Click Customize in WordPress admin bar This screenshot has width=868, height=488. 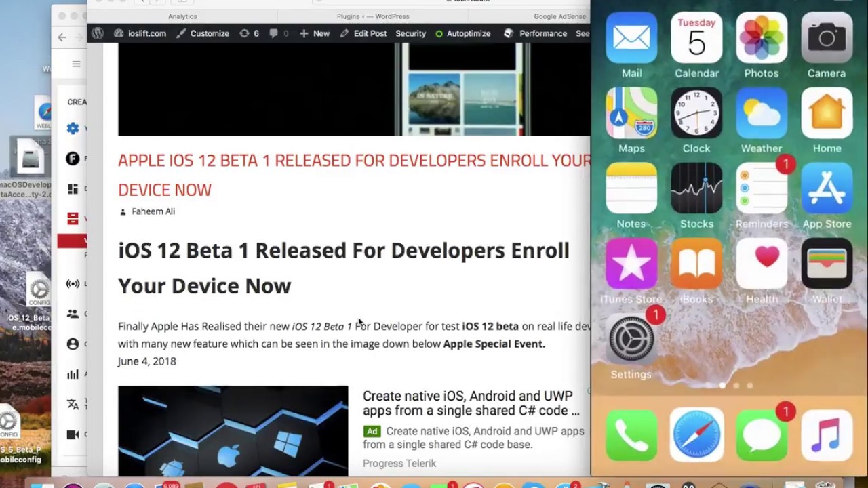coord(202,33)
